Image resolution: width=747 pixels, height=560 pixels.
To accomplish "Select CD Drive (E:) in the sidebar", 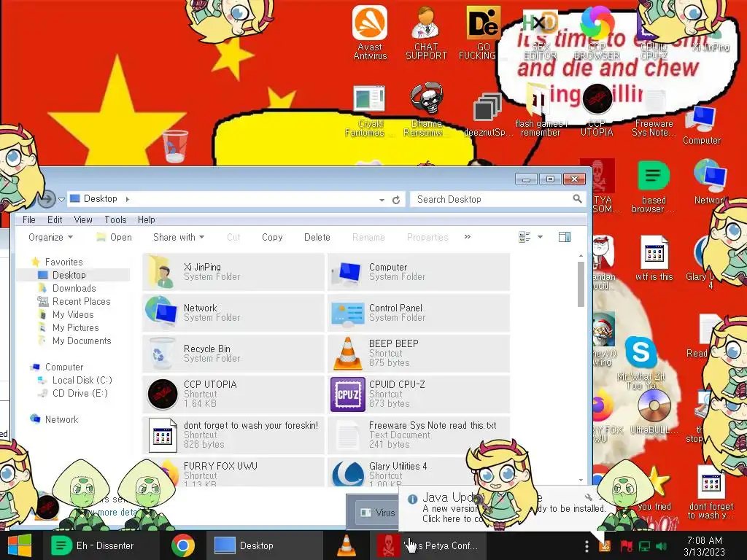I will click(80, 393).
